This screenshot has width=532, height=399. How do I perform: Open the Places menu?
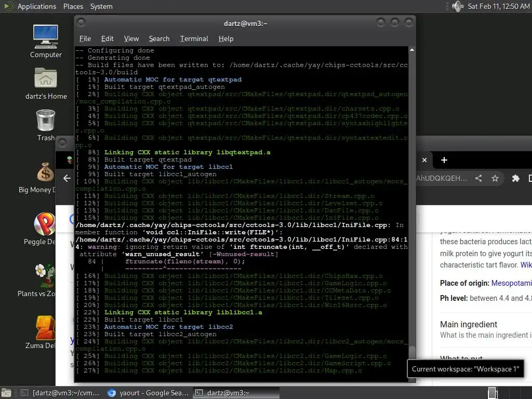pos(73,6)
